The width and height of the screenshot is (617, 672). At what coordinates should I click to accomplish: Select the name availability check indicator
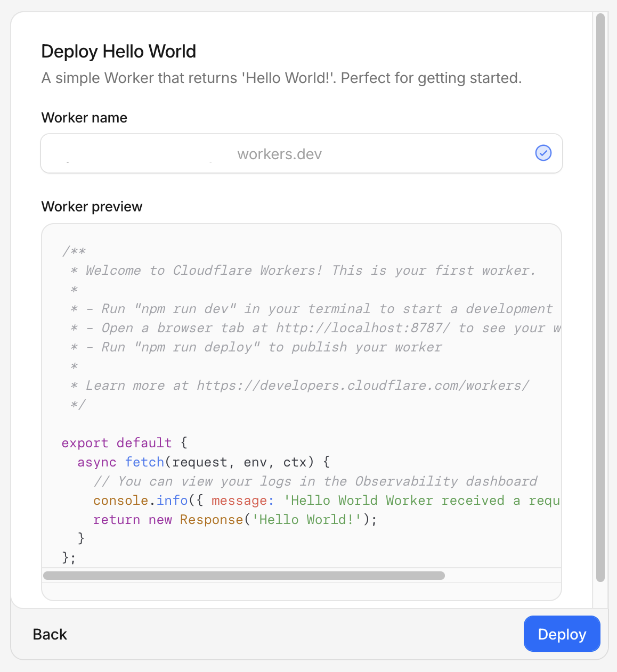(x=543, y=153)
